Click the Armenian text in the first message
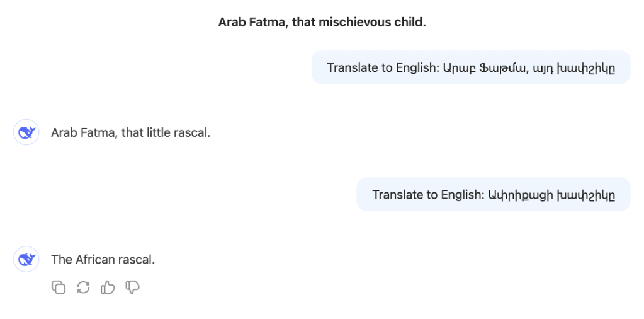 coord(528,67)
